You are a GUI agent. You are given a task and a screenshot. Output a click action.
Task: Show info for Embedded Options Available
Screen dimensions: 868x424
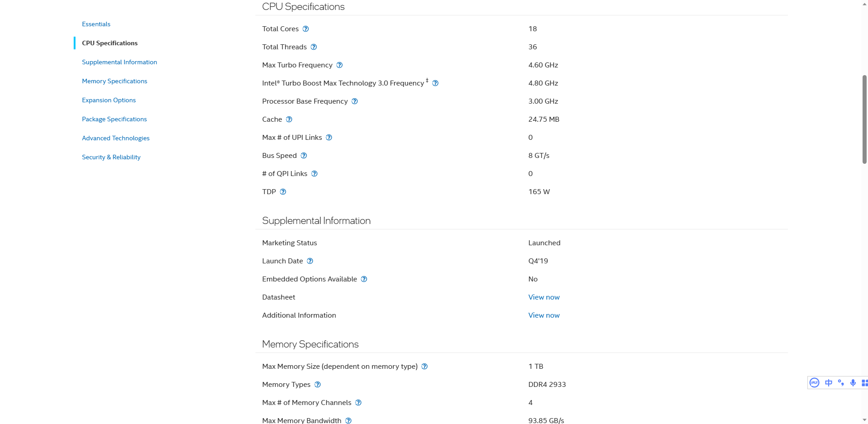(x=364, y=279)
